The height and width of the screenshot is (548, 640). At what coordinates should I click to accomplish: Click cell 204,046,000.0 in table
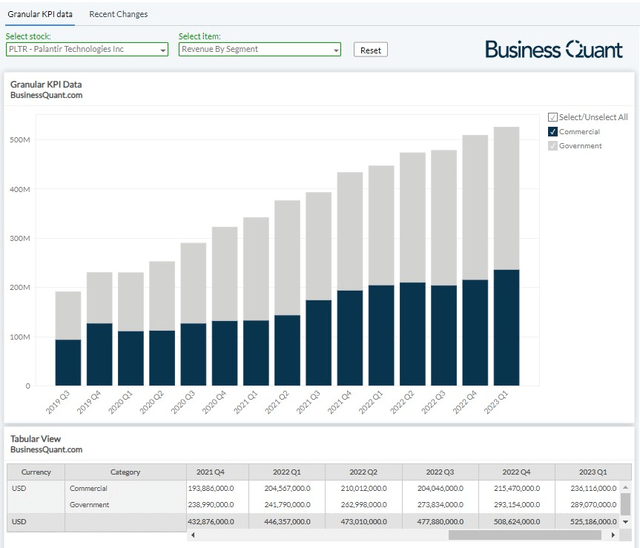(440, 488)
